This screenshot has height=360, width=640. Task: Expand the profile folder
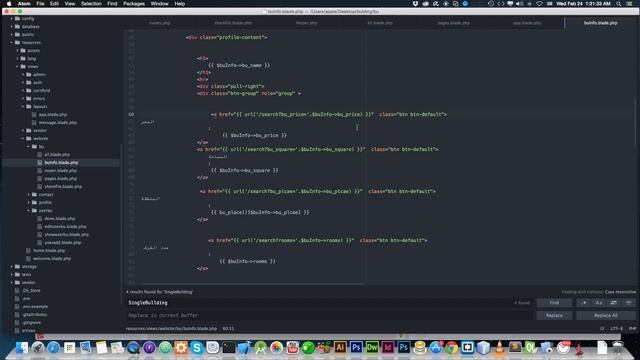[x=45, y=202]
